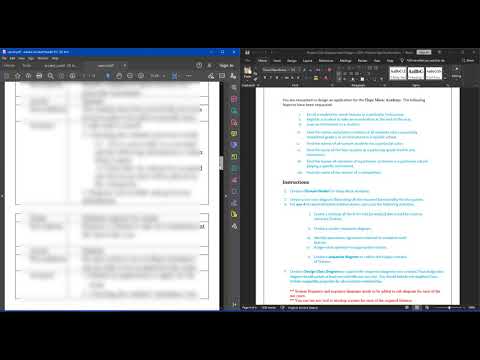Image resolution: width=480 pixels, height=360 pixels.
Task: Open the Styles pane launcher in Word
Action: tap(448, 85)
